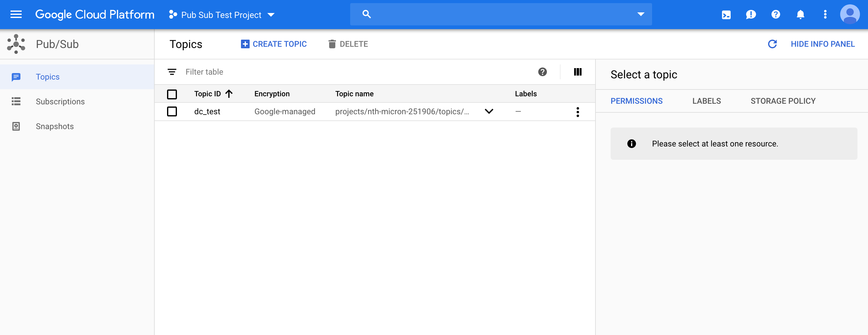
Task: Click inside the Filter table field
Action: 236,72
